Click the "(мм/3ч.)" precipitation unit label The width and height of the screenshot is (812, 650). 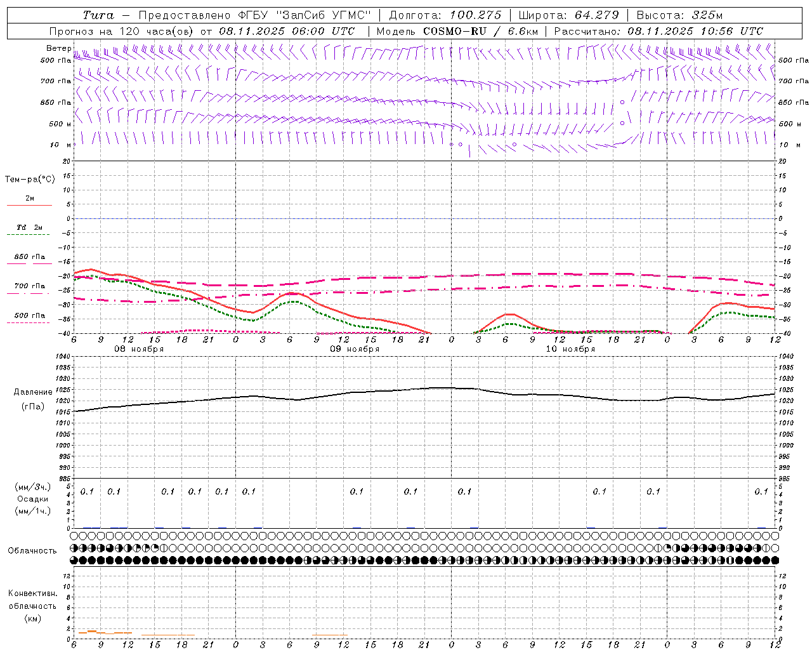(33, 487)
